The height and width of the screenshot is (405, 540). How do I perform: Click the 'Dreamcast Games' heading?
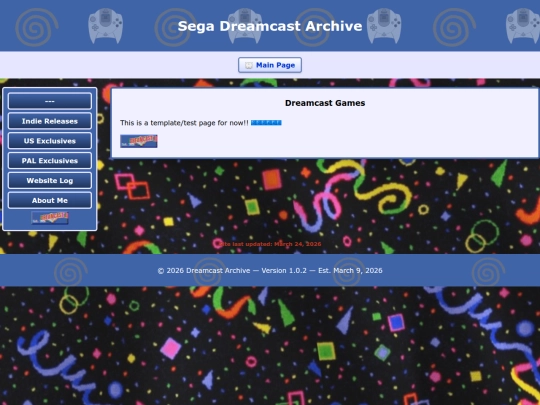click(x=325, y=103)
